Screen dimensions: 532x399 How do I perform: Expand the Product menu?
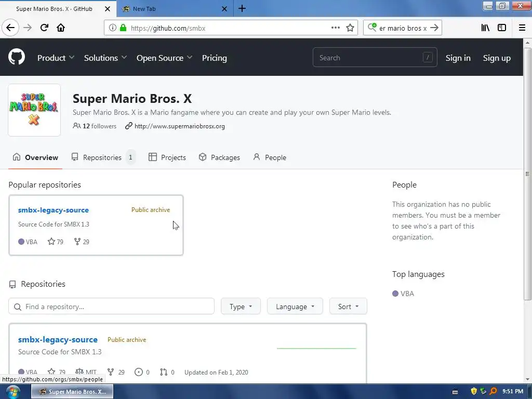pyautogui.click(x=56, y=58)
